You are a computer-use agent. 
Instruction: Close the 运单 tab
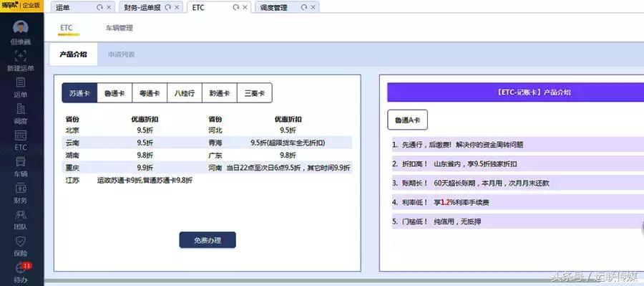tap(109, 7)
